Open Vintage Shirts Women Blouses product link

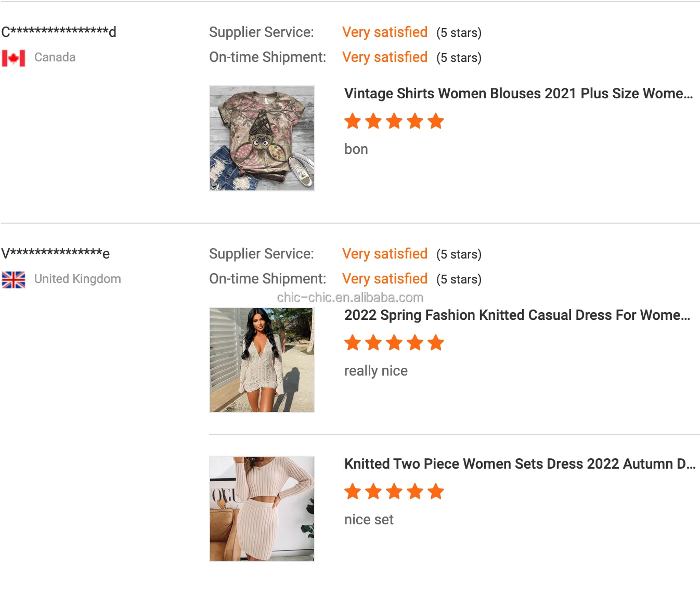tap(518, 94)
